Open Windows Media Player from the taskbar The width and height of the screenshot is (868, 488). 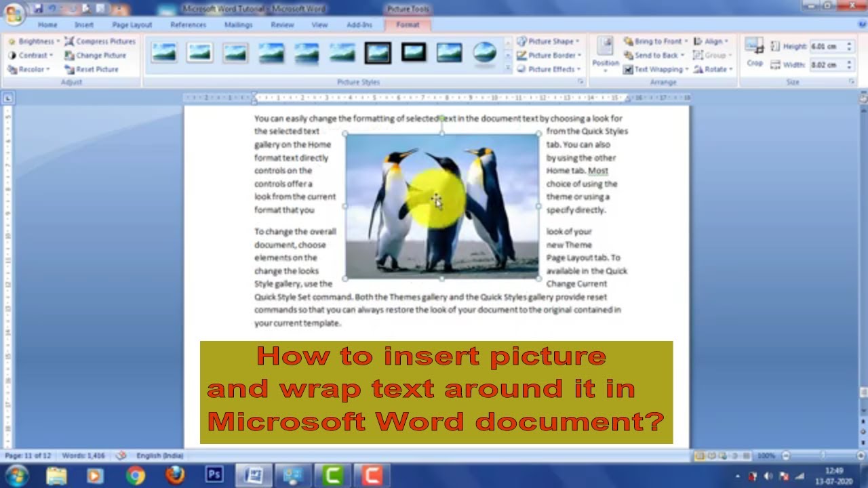(x=96, y=475)
